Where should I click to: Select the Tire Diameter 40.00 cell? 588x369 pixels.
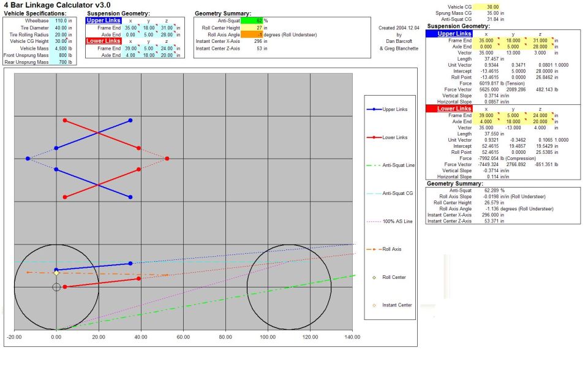click(x=59, y=28)
